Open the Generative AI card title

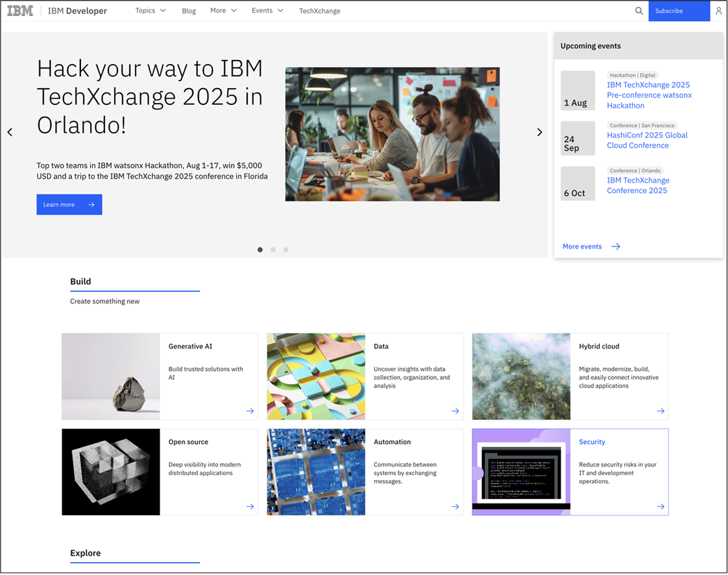pyautogui.click(x=190, y=346)
